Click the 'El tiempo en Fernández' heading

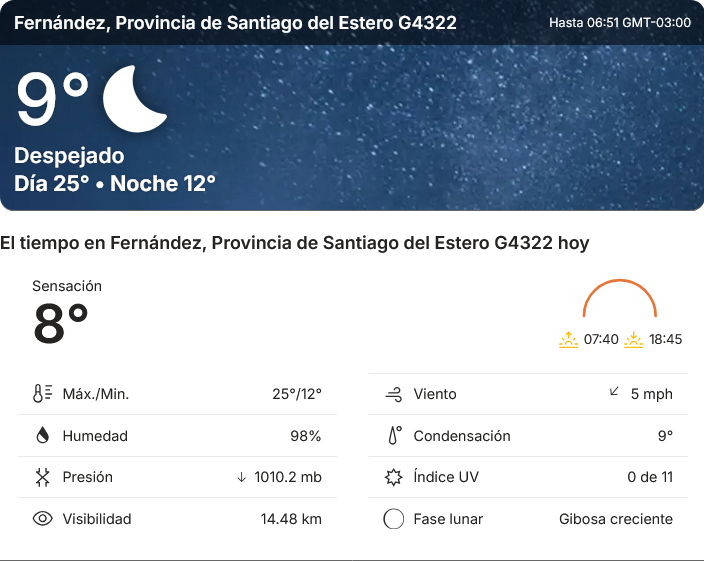coord(295,243)
